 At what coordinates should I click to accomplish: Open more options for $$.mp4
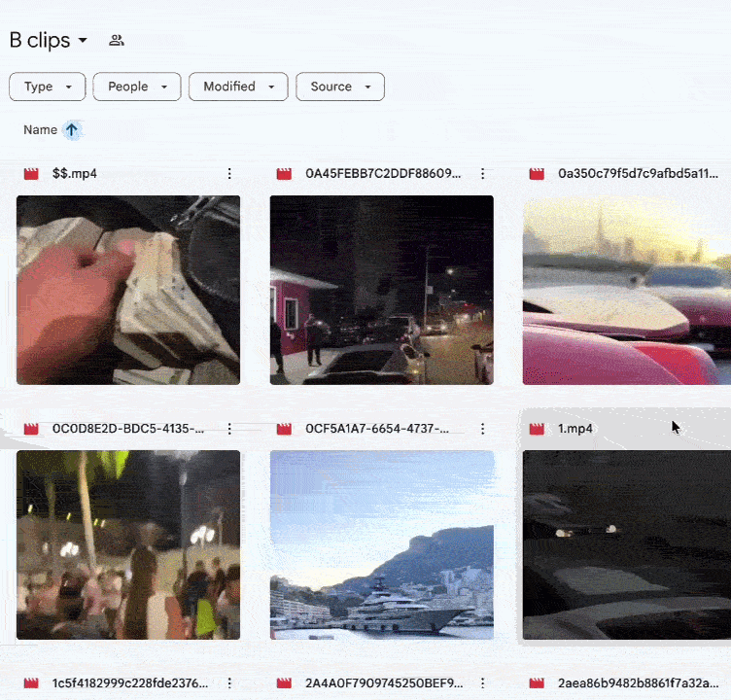pos(229,174)
